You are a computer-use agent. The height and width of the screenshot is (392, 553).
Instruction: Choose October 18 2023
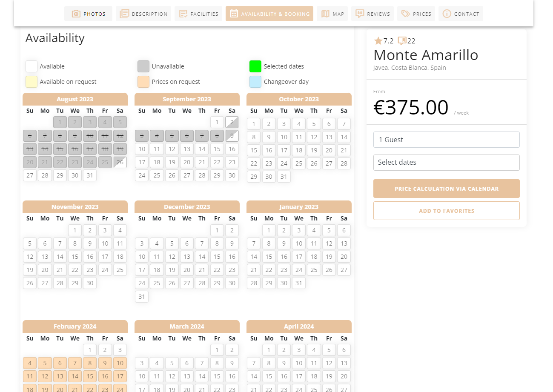299,150
